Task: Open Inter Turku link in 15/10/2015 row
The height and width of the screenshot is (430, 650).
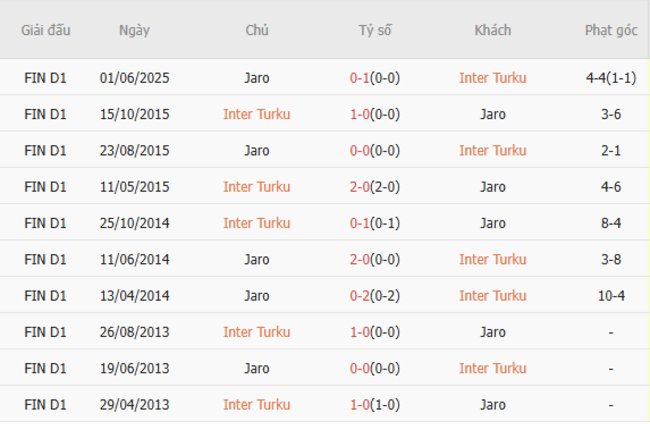Action: [257, 114]
